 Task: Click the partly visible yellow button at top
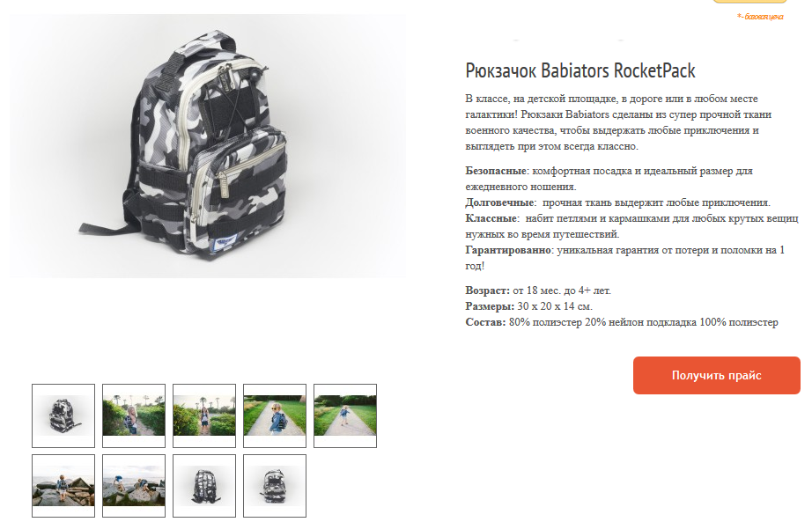[x=749, y=2]
